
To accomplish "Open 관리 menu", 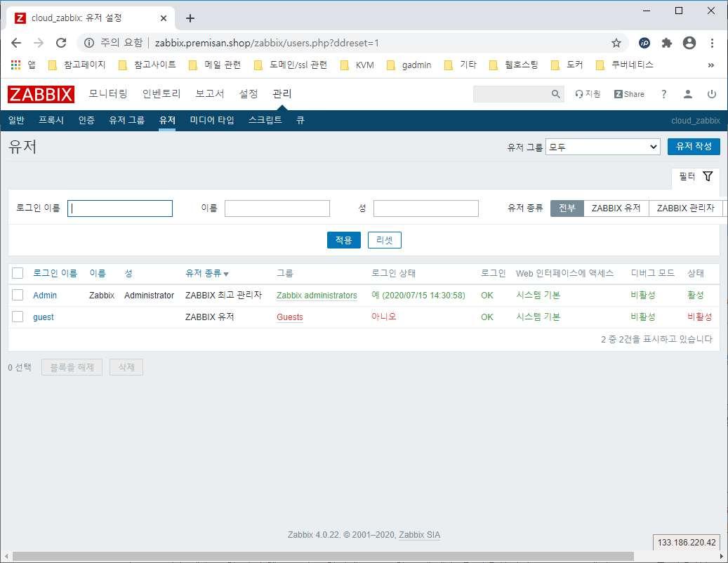I will click(x=282, y=94).
